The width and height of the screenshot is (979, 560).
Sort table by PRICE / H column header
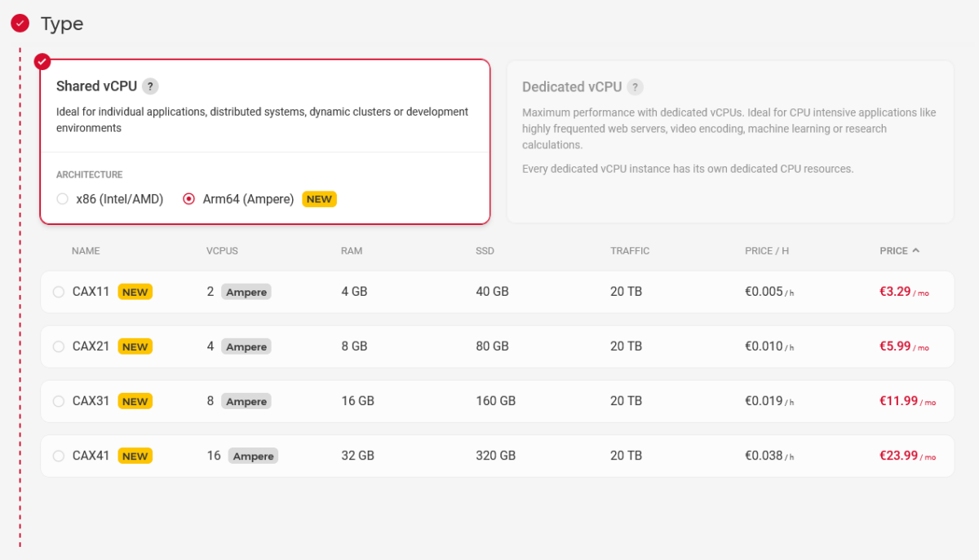[766, 251]
